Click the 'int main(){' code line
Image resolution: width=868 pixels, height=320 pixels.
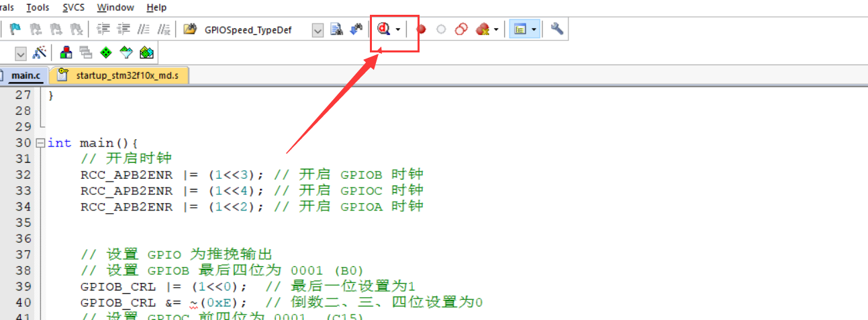(93, 143)
